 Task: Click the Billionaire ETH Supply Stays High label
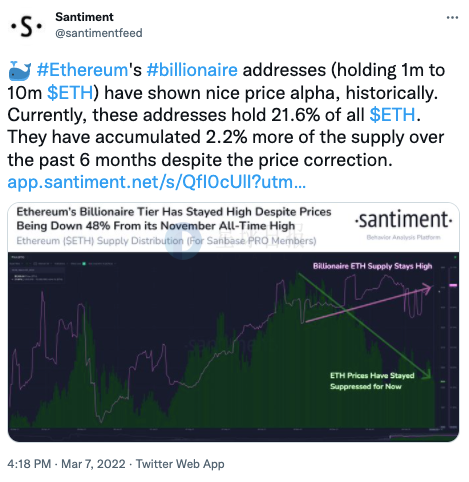pos(372,266)
